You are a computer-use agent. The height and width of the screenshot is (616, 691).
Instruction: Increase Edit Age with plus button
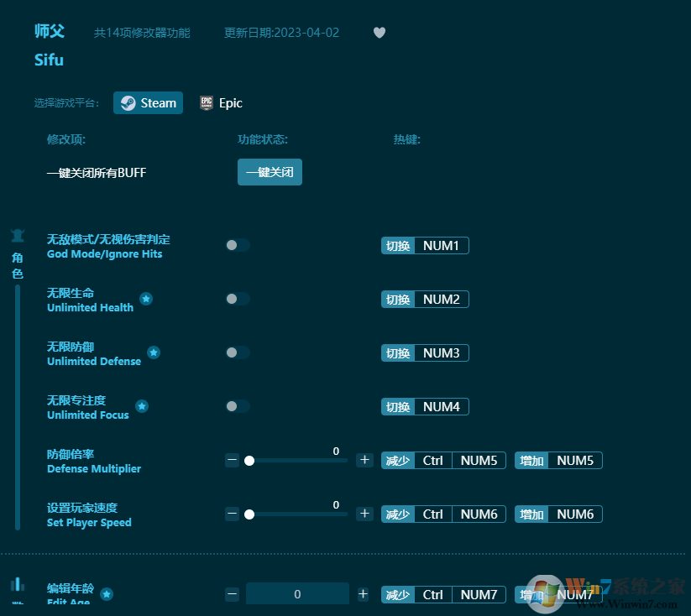pyautogui.click(x=363, y=594)
